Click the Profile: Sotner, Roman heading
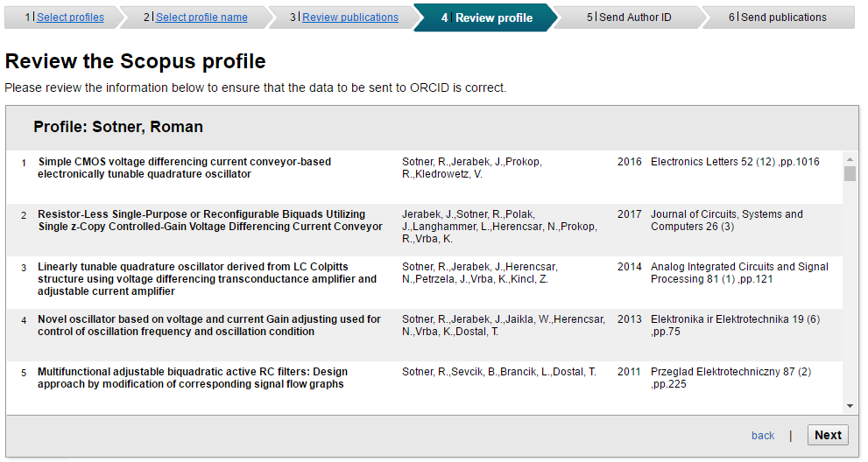The width and height of the screenshot is (868, 462). (x=118, y=127)
